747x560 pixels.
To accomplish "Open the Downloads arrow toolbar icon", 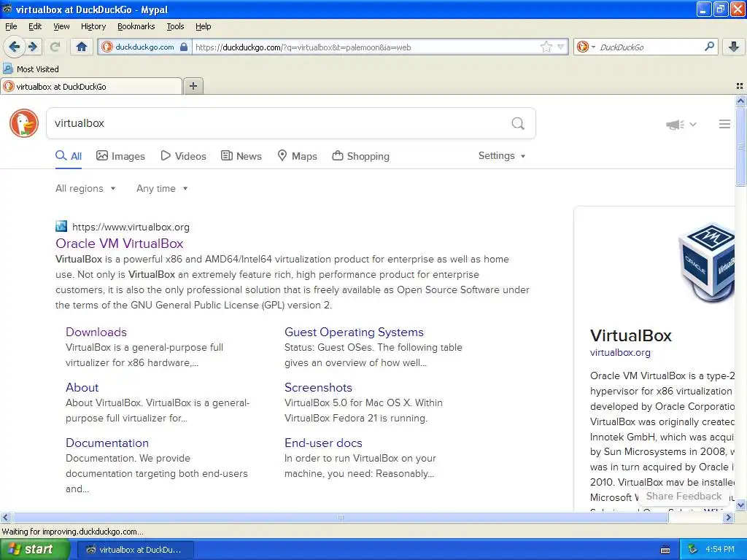I will pyautogui.click(x=734, y=47).
